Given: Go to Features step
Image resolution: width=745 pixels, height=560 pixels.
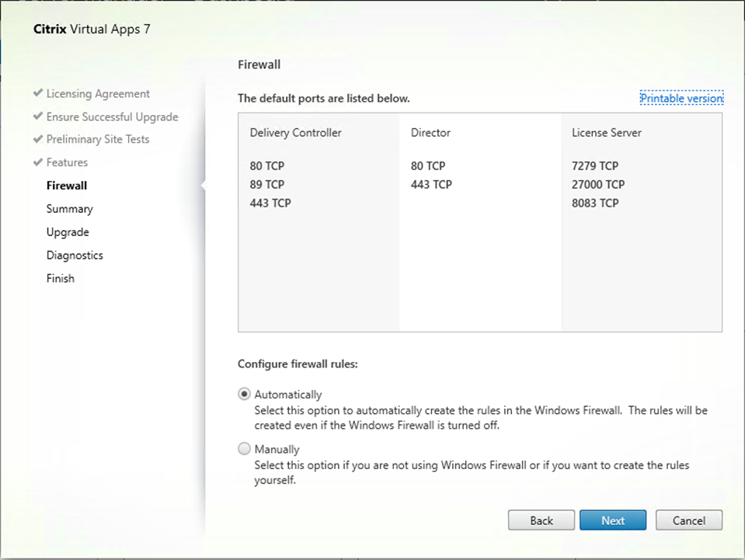Looking at the screenshot, I should tap(67, 162).
